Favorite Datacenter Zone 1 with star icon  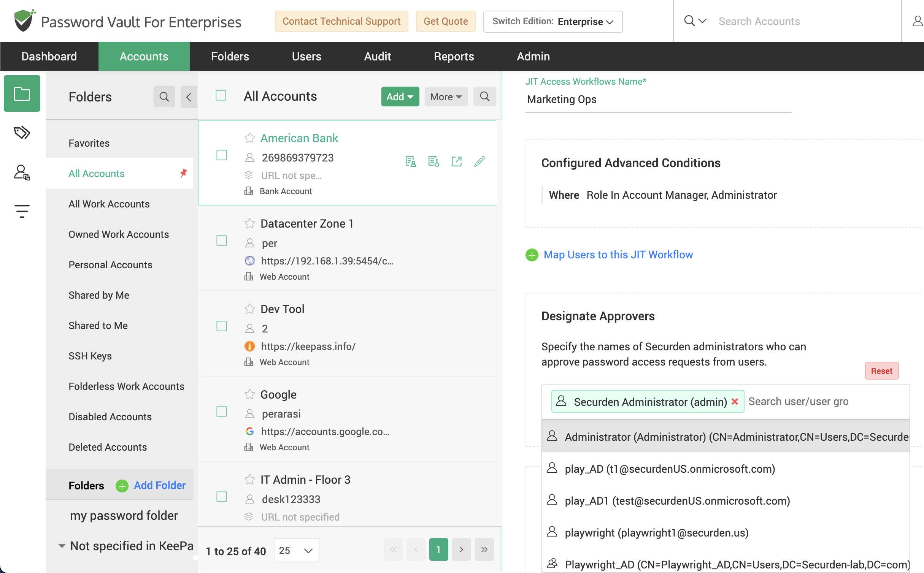point(249,223)
